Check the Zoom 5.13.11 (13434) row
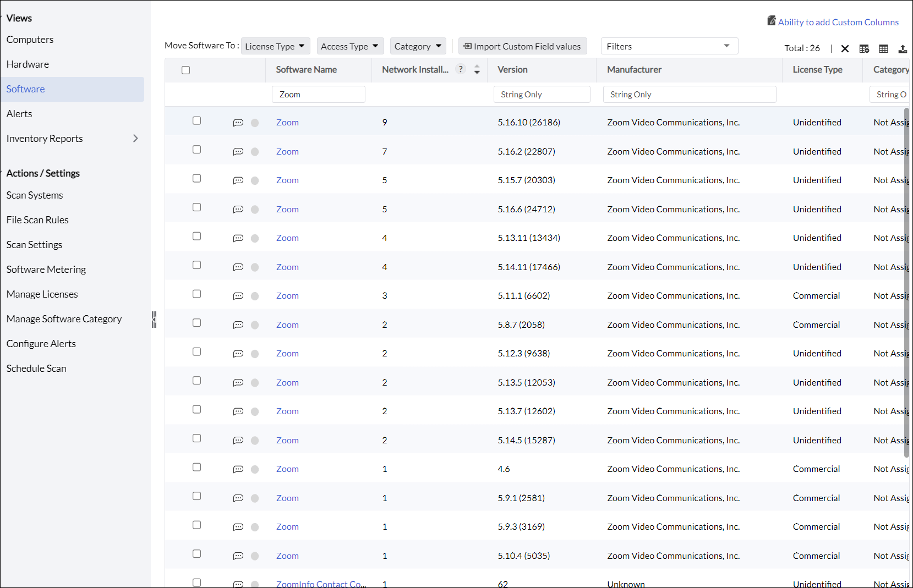Screen dimensions: 913x588 (x=196, y=237)
